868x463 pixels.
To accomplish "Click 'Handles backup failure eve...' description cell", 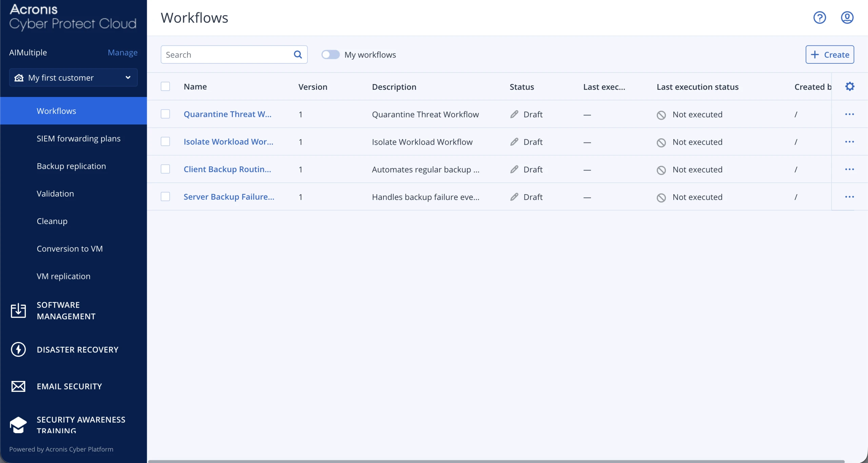I will [426, 197].
